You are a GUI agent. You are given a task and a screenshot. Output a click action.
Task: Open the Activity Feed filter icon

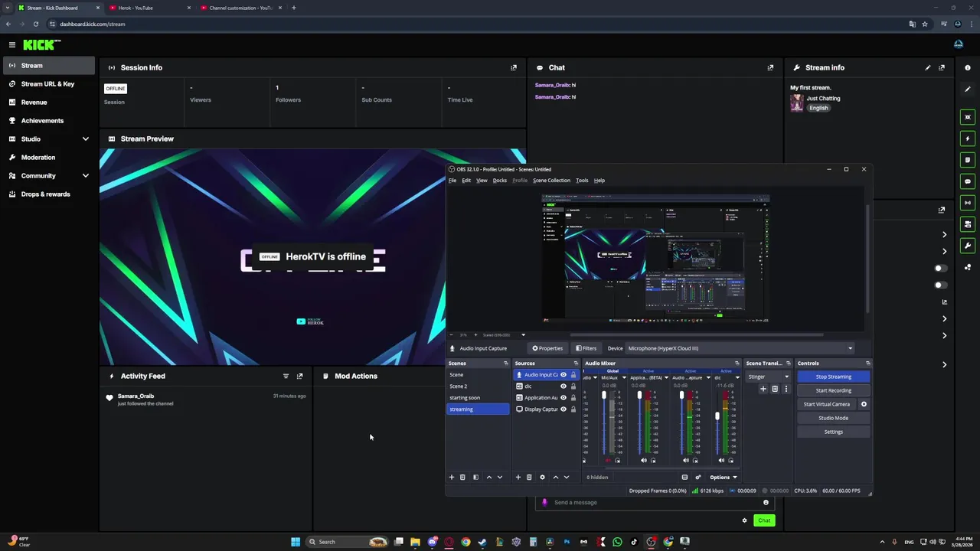[286, 376]
